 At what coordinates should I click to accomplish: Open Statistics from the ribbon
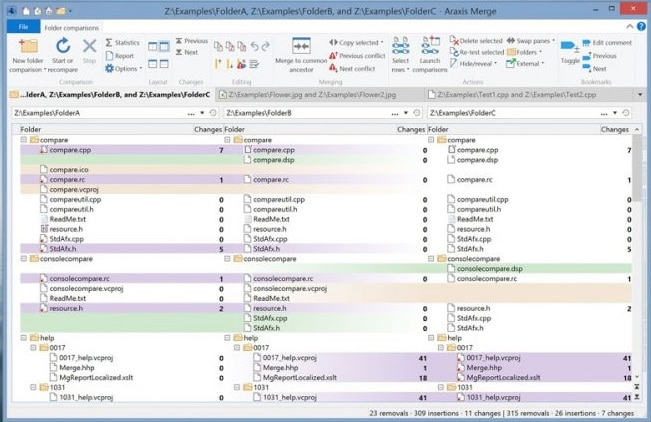[122, 42]
